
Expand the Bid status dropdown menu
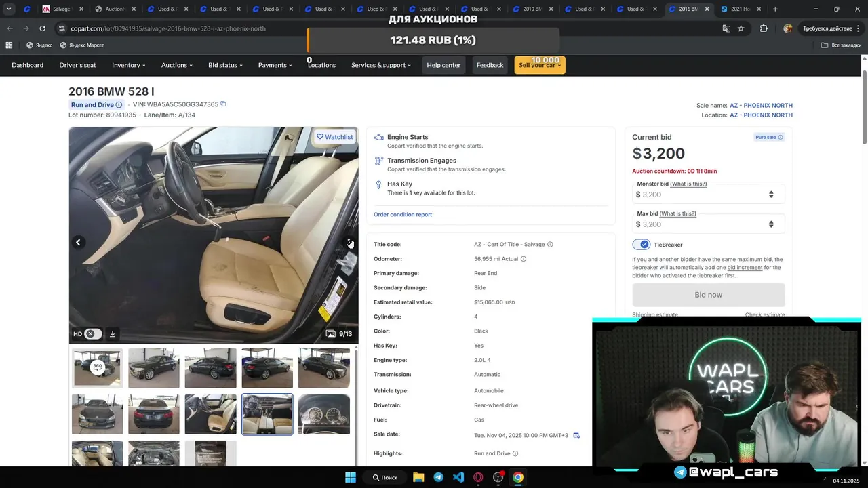[x=225, y=65]
